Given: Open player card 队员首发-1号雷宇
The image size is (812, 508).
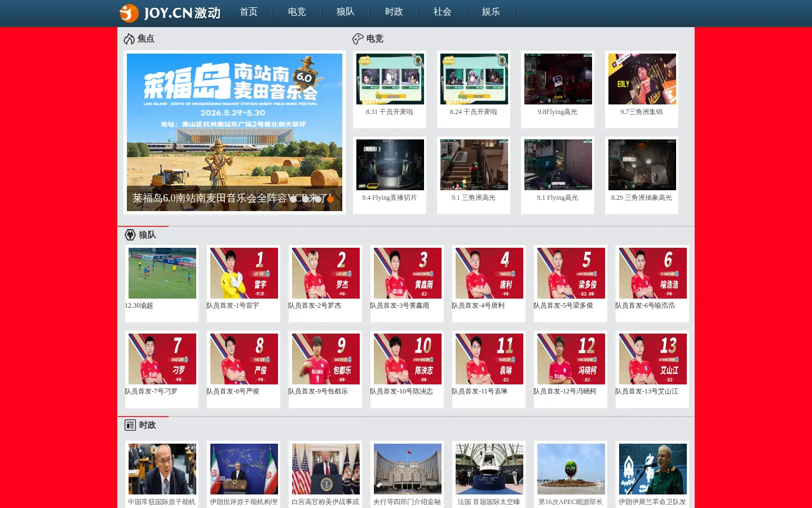Looking at the screenshot, I should pos(244,273).
